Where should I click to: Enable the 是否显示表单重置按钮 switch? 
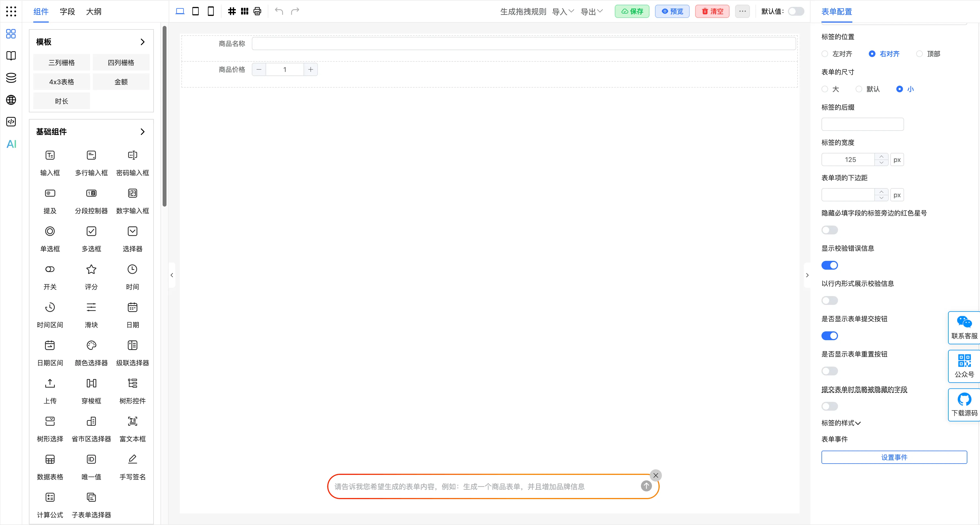[830, 371]
